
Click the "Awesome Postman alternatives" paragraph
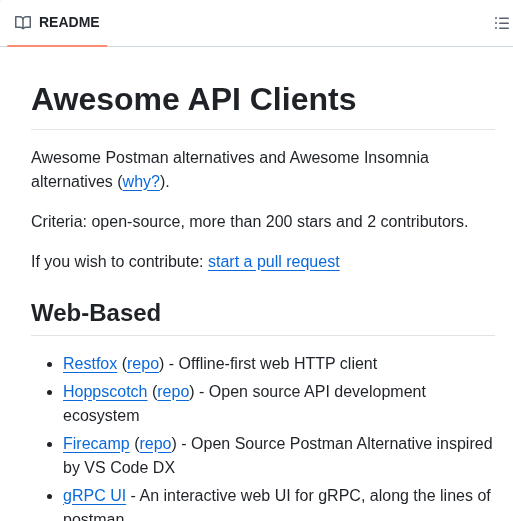[x=230, y=170]
